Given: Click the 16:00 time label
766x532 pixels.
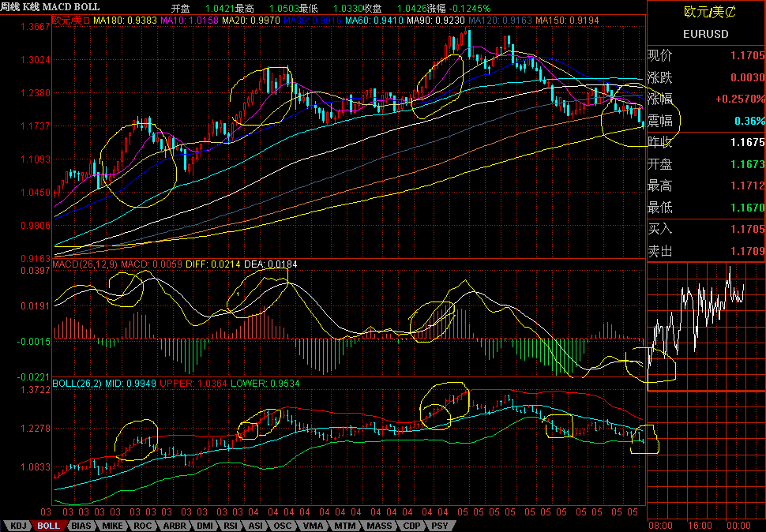Looking at the screenshot, I should tap(700, 526).
